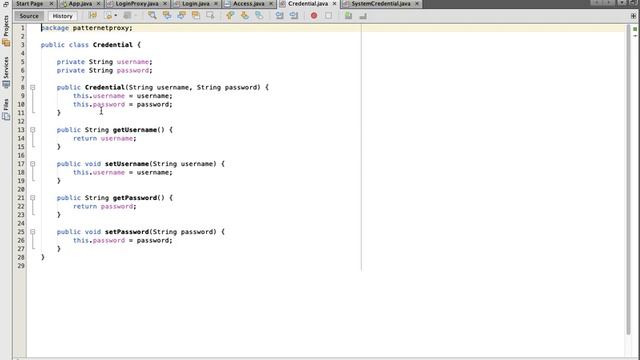Open the SystemCredential.java tab

(x=381, y=3)
